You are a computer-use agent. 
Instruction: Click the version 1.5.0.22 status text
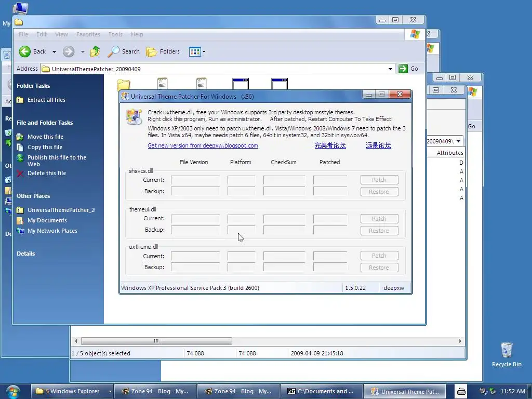pyautogui.click(x=355, y=288)
